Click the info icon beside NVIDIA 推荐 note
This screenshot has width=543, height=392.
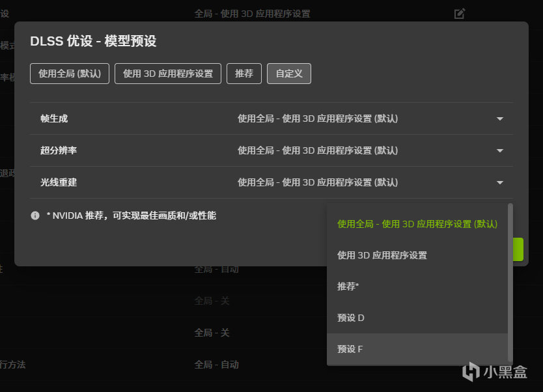coord(35,216)
